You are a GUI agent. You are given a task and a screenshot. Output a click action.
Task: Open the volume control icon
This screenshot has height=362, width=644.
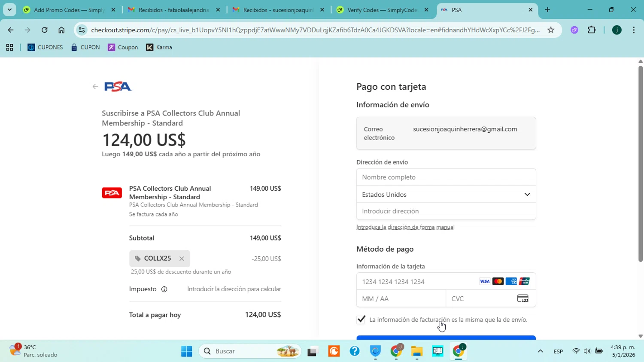(587, 351)
